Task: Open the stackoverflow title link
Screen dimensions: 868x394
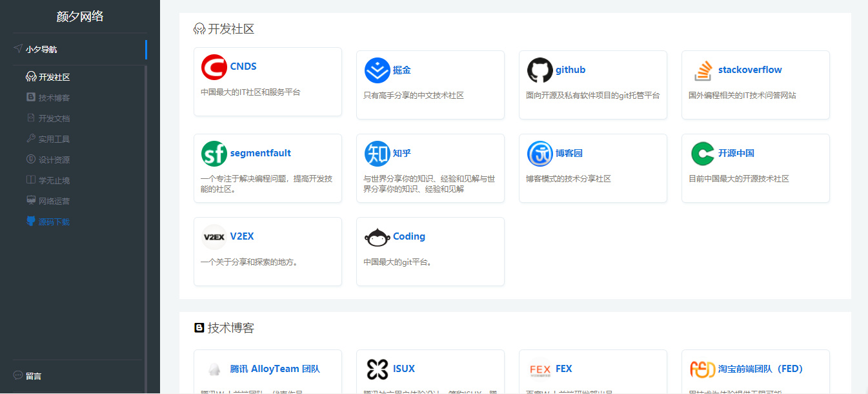Action: coord(750,70)
